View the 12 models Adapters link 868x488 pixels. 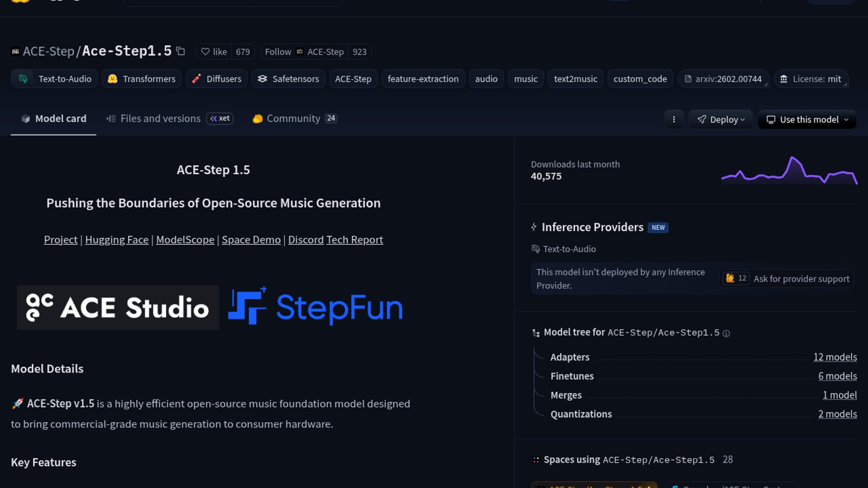coord(835,357)
